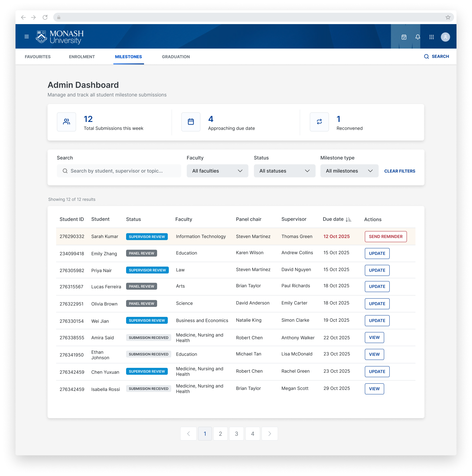
Task: Click the page reload icon
Action: tap(45, 17)
